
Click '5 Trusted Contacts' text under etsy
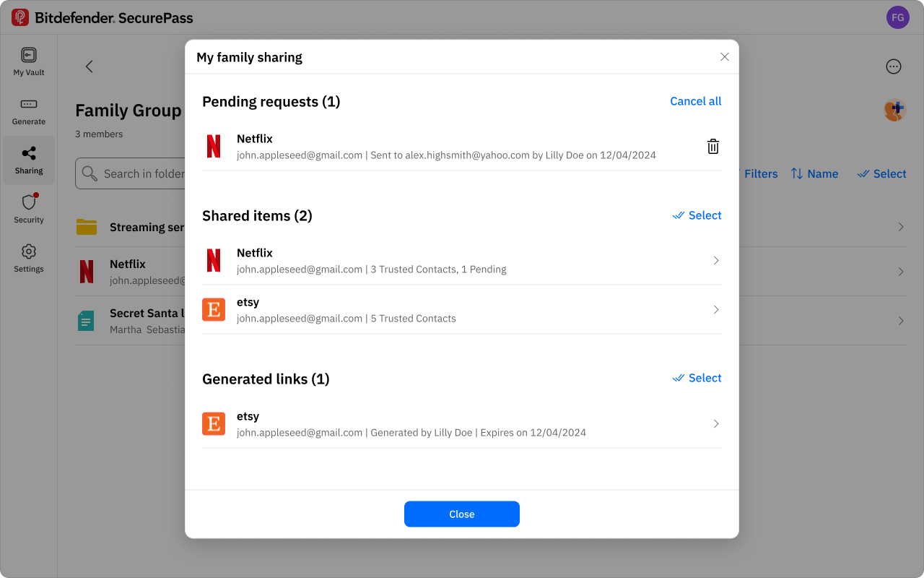pos(413,319)
